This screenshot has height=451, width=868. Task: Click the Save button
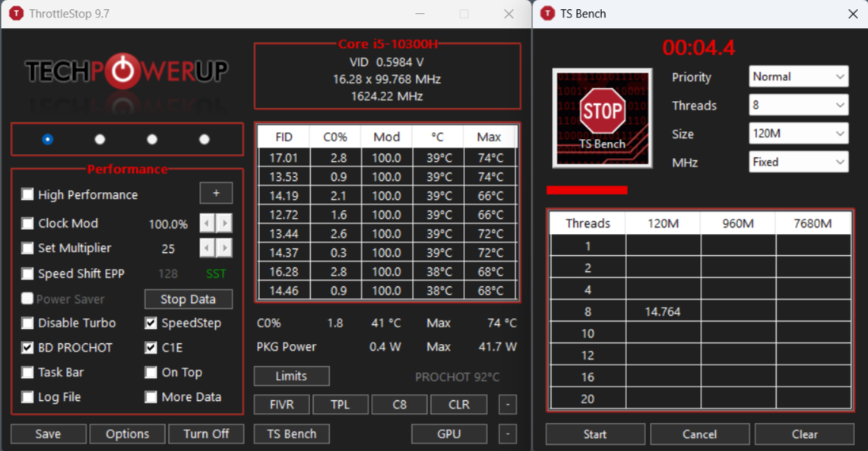(48, 434)
